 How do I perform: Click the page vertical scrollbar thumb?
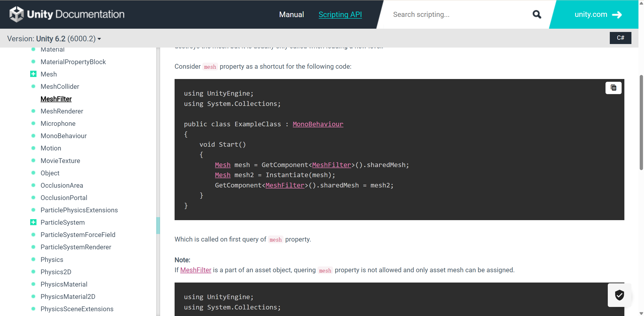click(641, 122)
